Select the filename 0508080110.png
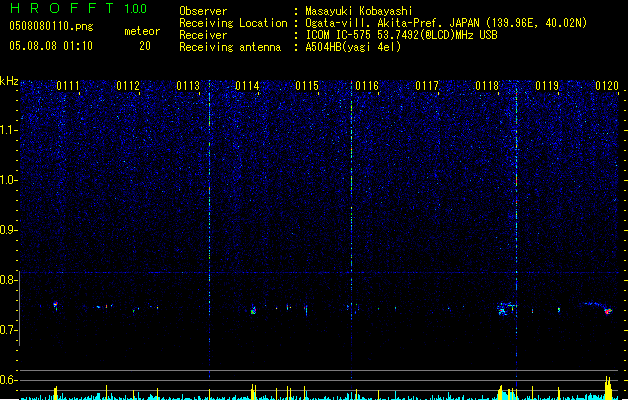629x400 pixels. 51,26
